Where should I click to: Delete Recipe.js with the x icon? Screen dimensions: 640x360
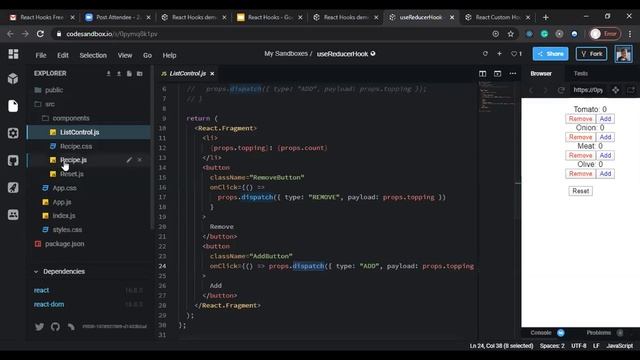coord(140,160)
